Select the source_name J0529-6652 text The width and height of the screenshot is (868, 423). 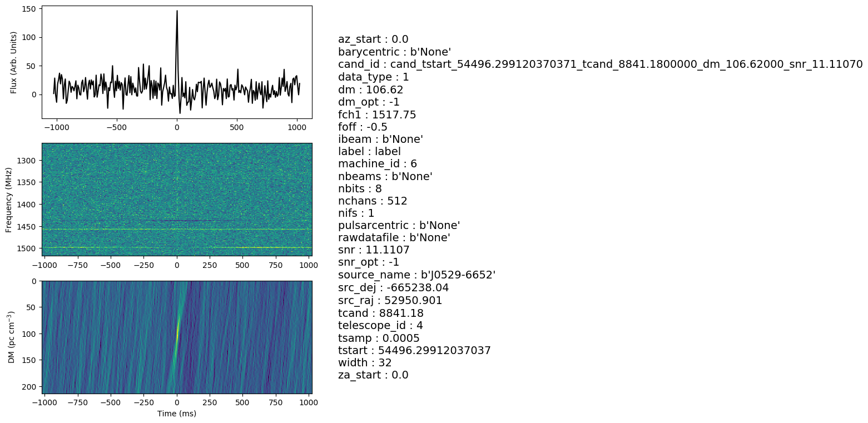pos(416,275)
